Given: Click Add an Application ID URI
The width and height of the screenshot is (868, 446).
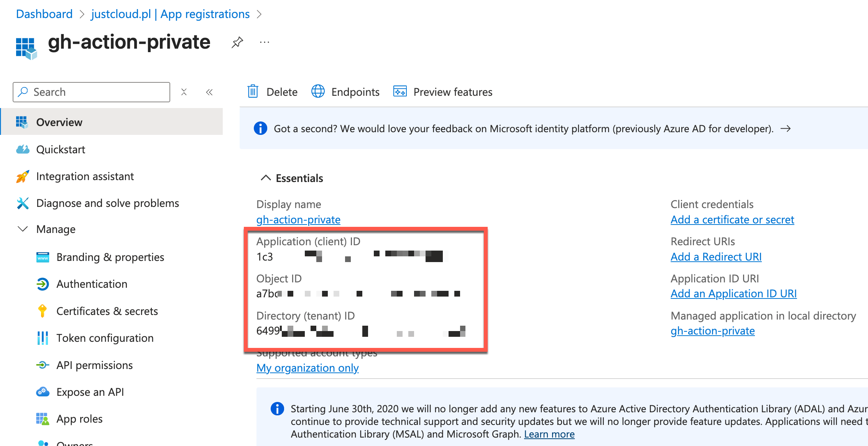Looking at the screenshot, I should [733, 294].
